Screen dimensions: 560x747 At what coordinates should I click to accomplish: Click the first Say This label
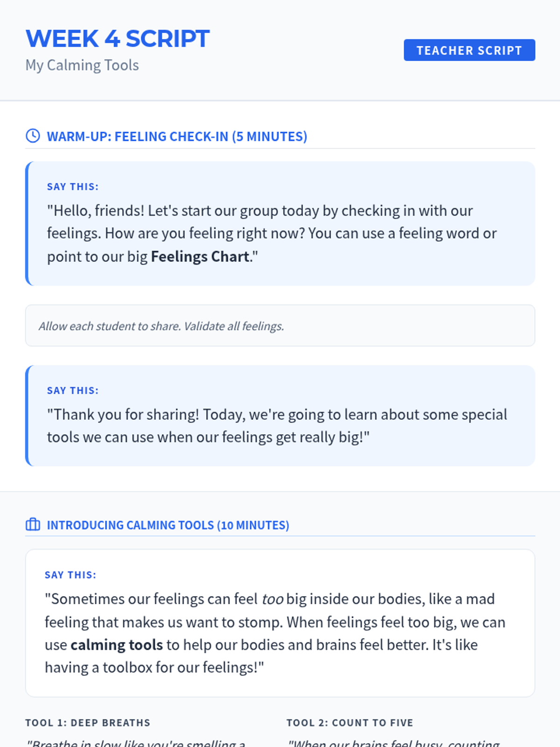point(73,187)
